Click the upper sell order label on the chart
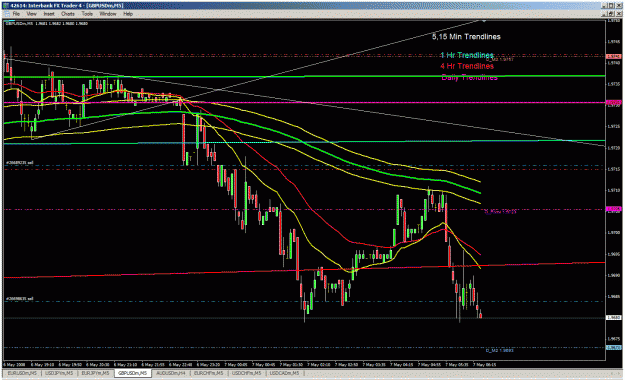Screen dimensions: 625x380 pyautogui.click(x=19, y=163)
